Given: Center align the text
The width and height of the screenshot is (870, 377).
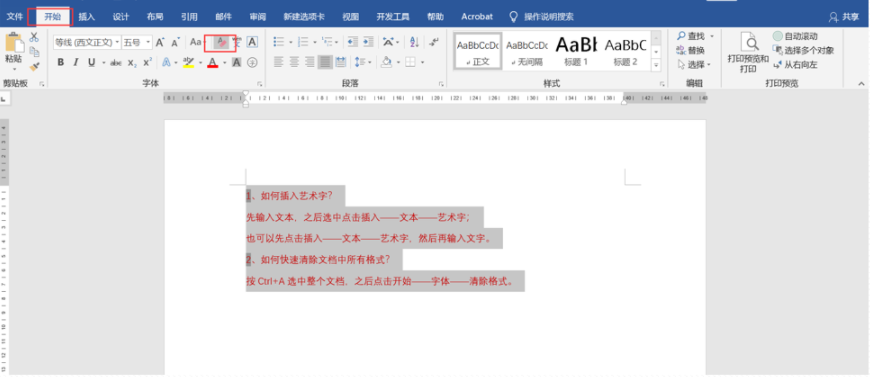Looking at the screenshot, I should point(295,62).
